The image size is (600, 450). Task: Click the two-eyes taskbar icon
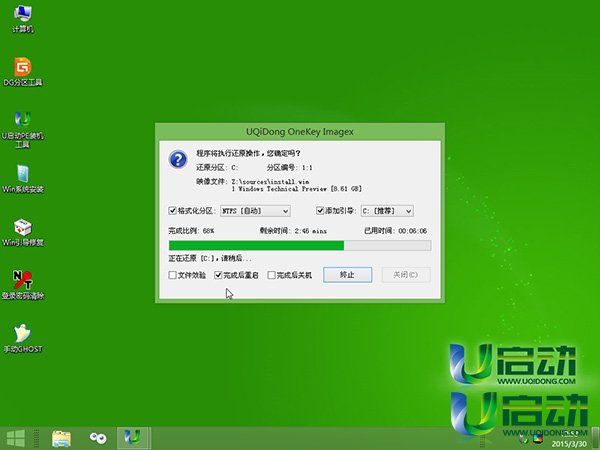98,439
